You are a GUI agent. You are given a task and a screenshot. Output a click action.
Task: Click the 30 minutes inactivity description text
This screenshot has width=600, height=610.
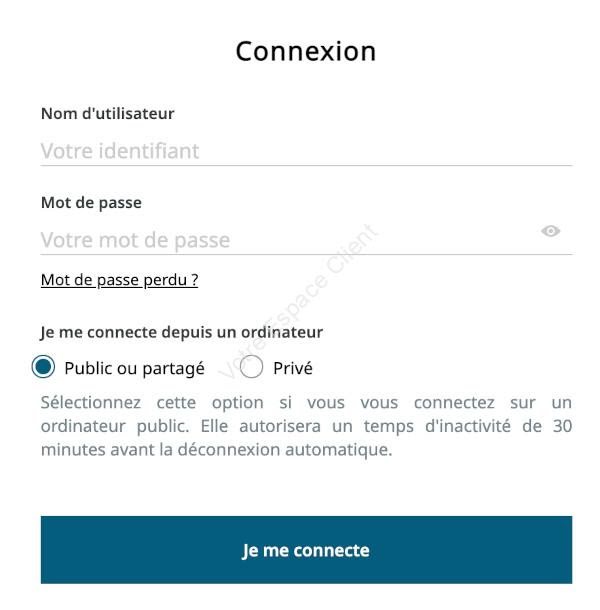[306, 426]
